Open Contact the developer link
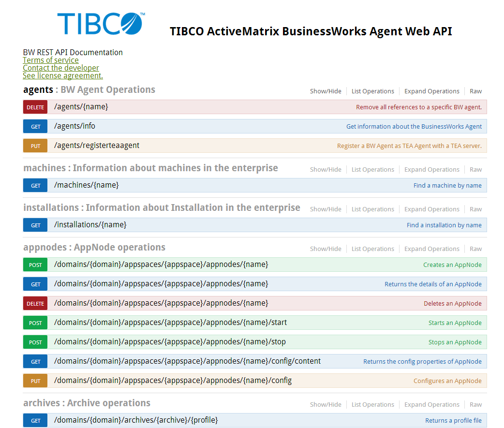This screenshot has width=504, height=428. click(61, 68)
